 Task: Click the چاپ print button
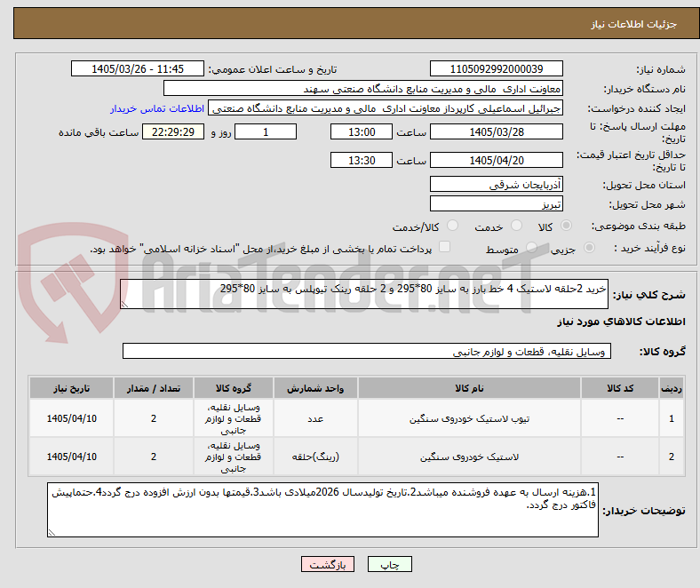(390, 564)
